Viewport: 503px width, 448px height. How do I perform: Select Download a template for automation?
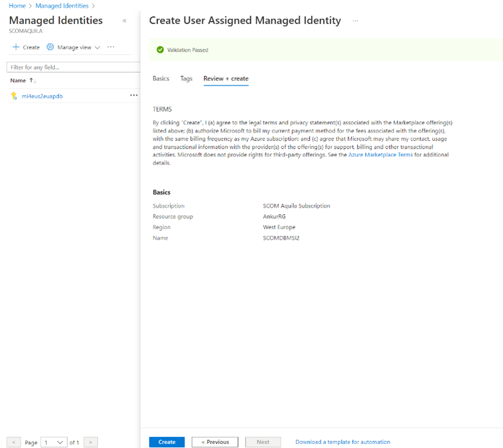[343, 442]
